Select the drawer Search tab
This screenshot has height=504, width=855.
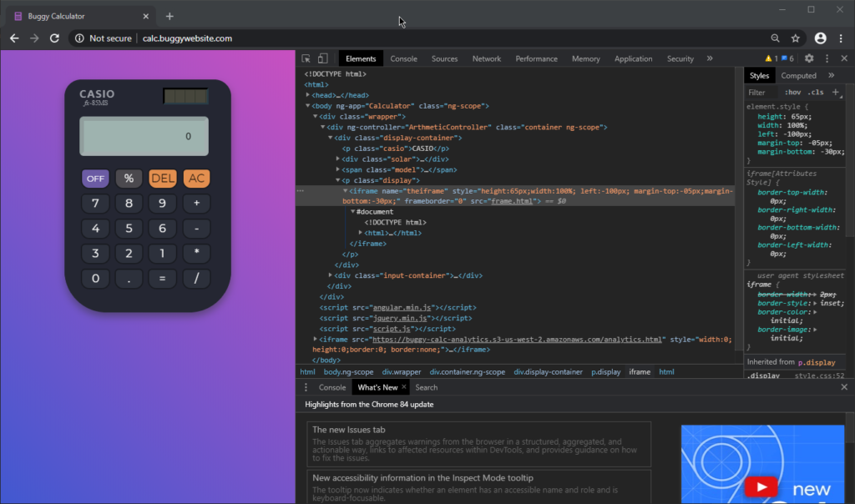[x=426, y=387]
